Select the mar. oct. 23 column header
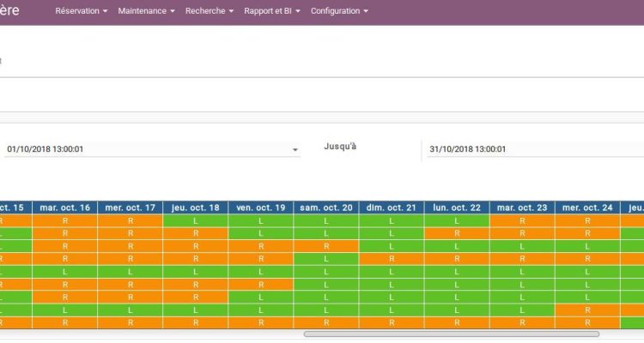The image size is (644, 343). coord(522,208)
